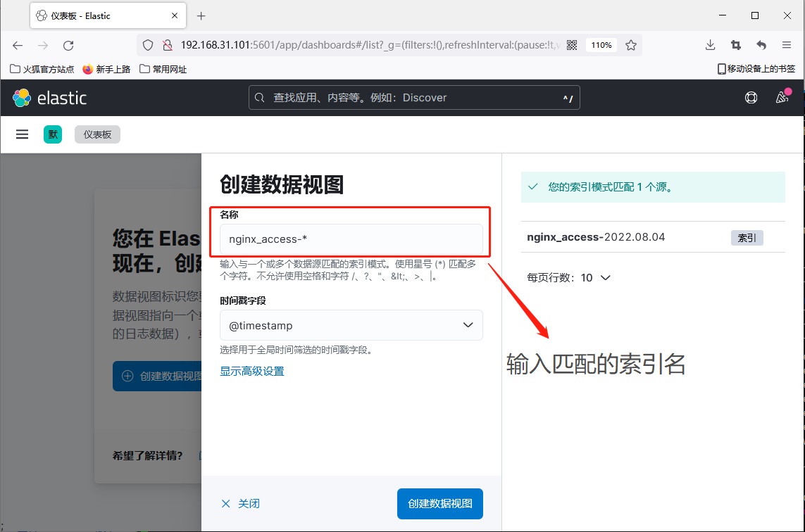Open a new browser tab
This screenshot has height=532, width=805.
pos(201,15)
